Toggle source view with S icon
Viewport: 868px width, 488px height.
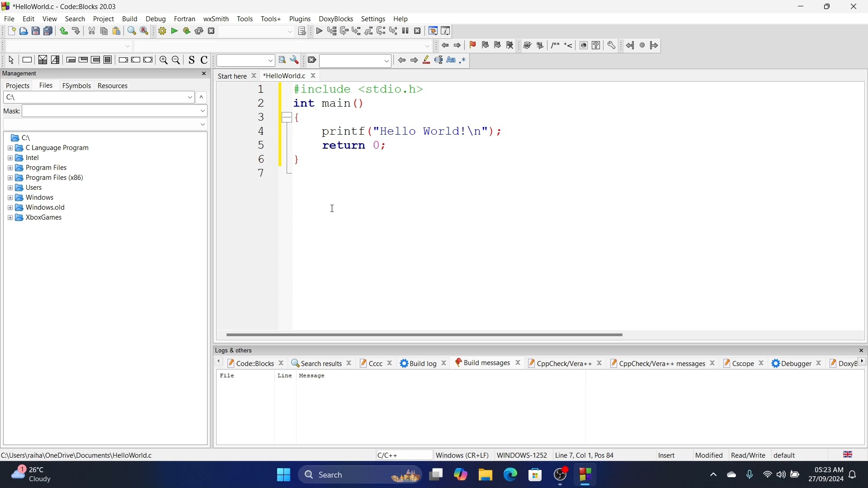[192, 61]
